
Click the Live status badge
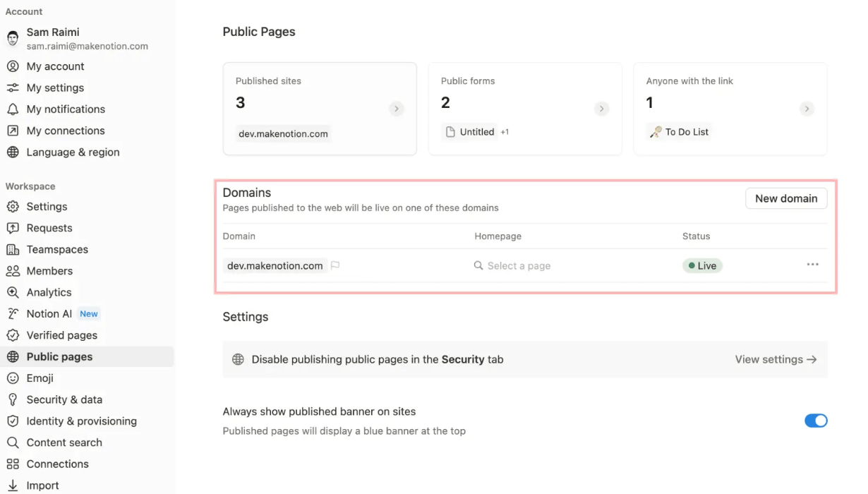point(702,266)
